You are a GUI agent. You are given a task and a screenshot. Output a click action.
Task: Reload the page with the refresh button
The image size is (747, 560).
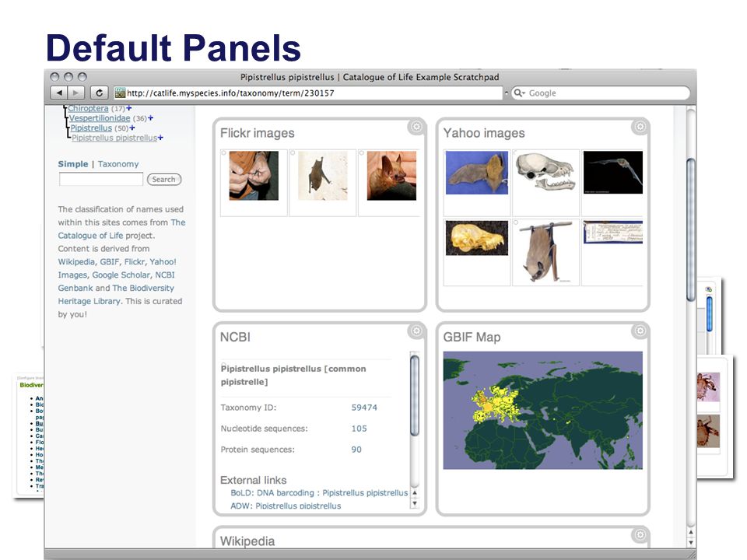(x=99, y=93)
